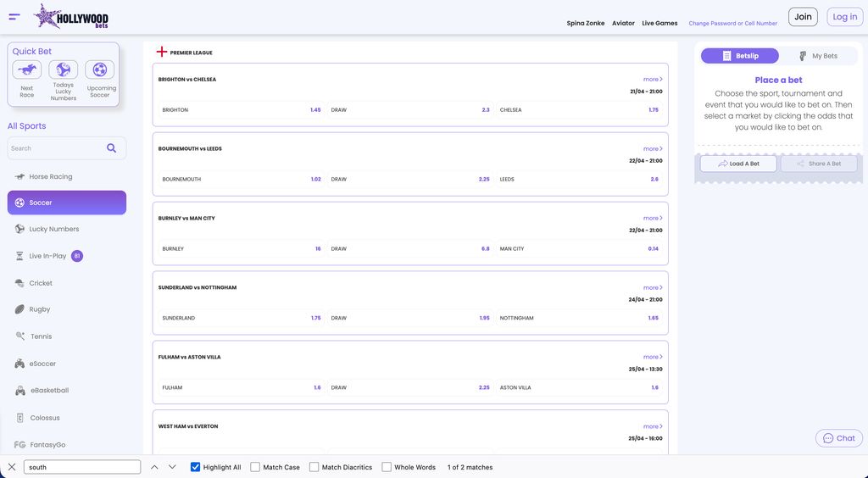Open Live Games link

click(659, 23)
